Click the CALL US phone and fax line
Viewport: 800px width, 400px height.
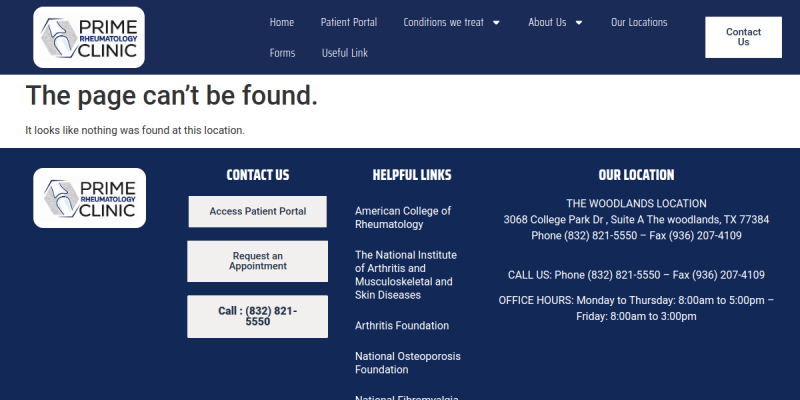[636, 275]
